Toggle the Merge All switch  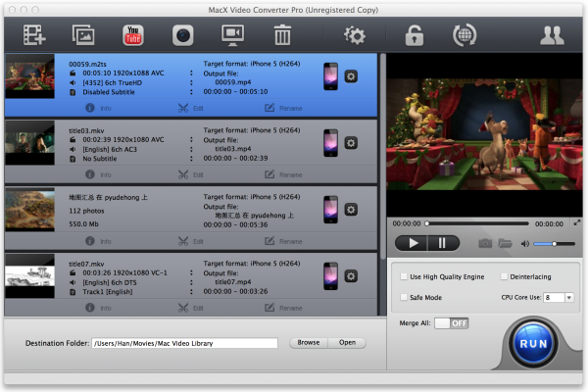452,323
